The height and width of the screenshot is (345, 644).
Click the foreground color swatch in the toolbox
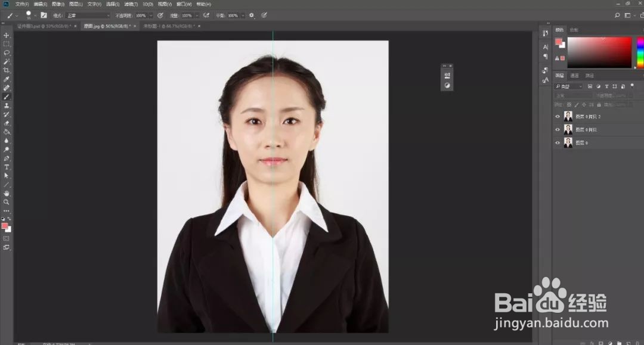(5, 226)
